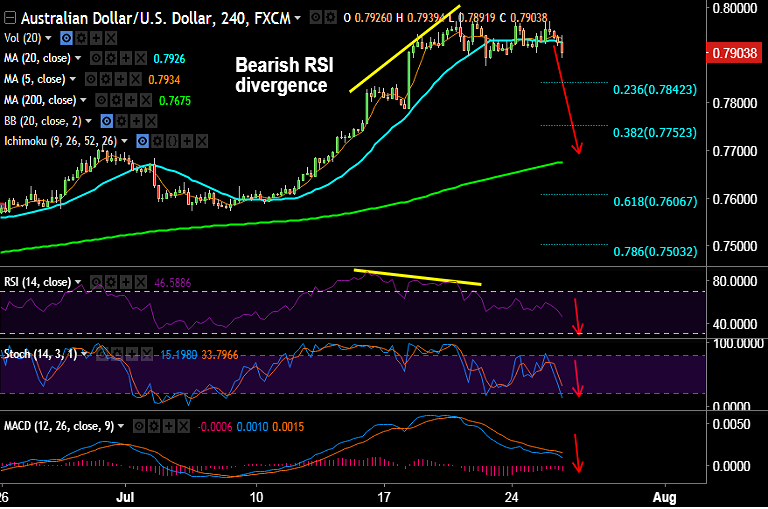Open Vol (20) indicator settings gear
Viewport: 768px width, 509px height.
point(81,38)
